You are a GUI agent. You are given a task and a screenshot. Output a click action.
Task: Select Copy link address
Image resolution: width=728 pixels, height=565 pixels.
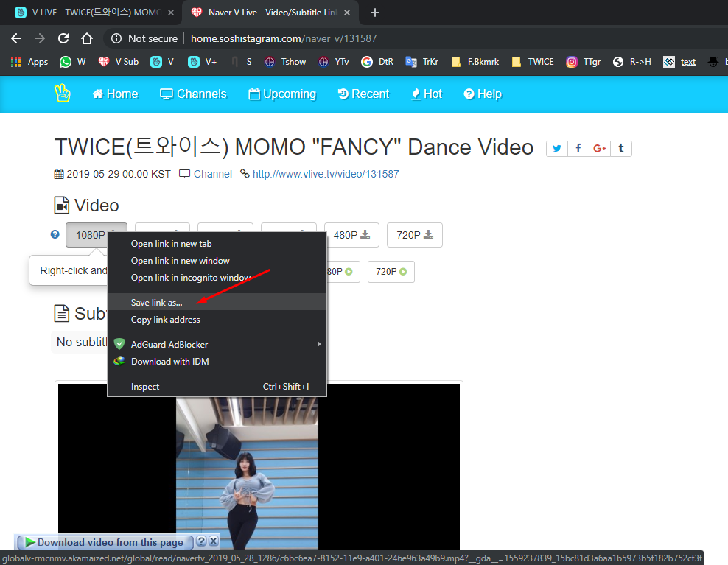[217, 320]
